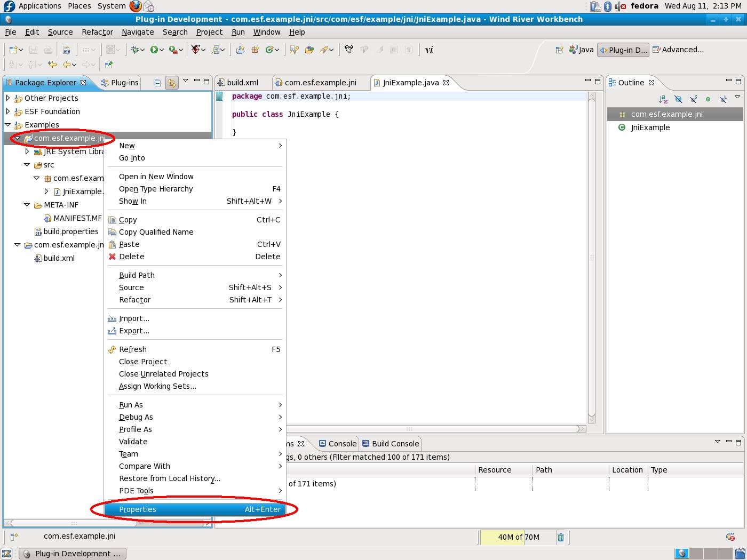
Task: Launch Firefox from the top panel
Action: [136, 6]
